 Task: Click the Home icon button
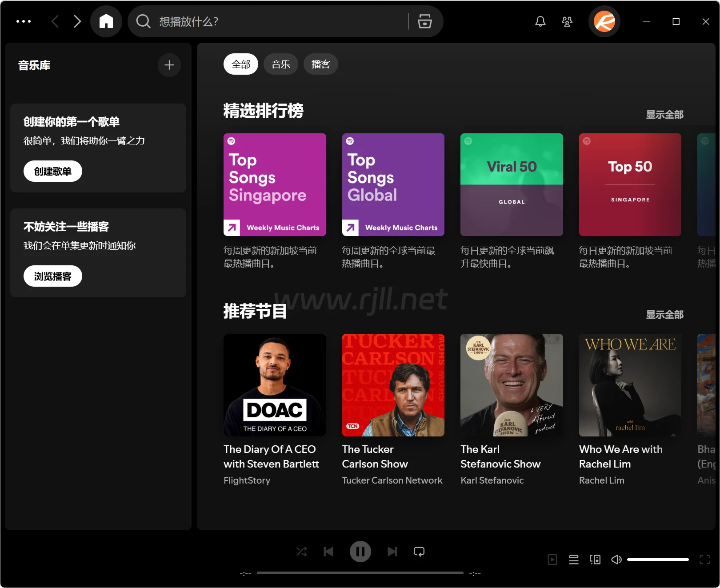pyautogui.click(x=106, y=21)
